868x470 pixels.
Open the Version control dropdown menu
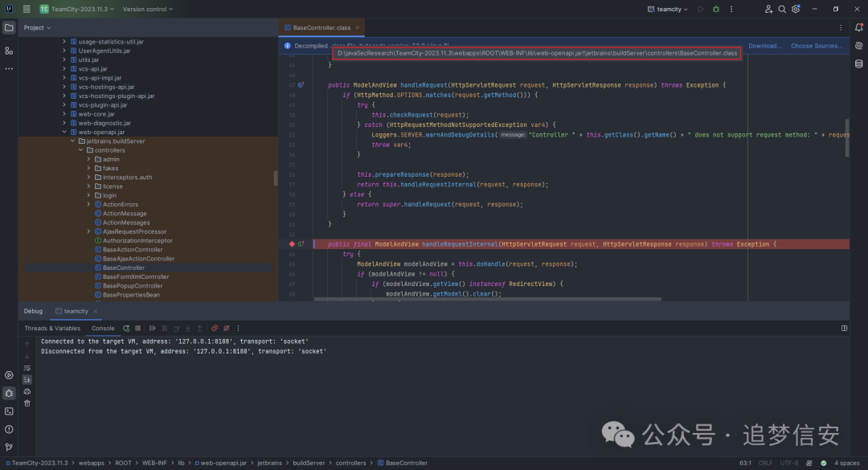[149, 9]
